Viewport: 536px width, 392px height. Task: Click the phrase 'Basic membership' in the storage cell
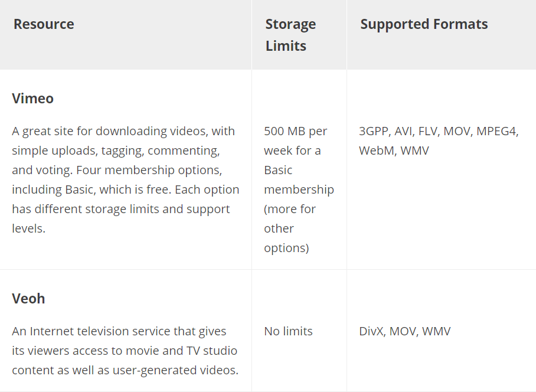tap(299, 180)
